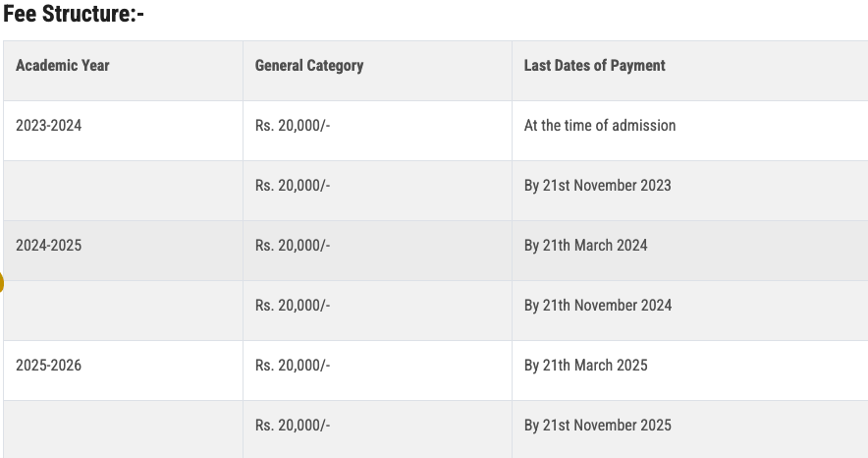Image resolution: width=868 pixels, height=458 pixels.
Task: Select the fee amount due 21th March 2025
Action: [x=293, y=366]
